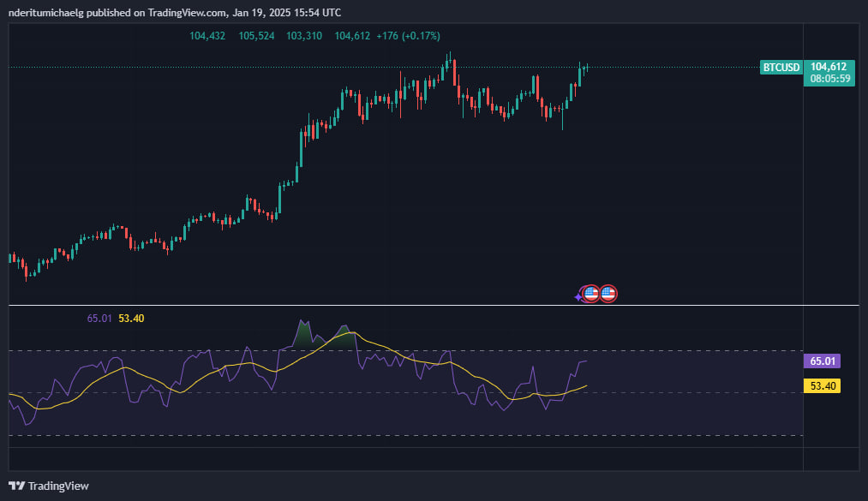The image size is (868, 501).
Task: Click the purple sparkle icon beside the flags
Action: pyautogui.click(x=579, y=296)
